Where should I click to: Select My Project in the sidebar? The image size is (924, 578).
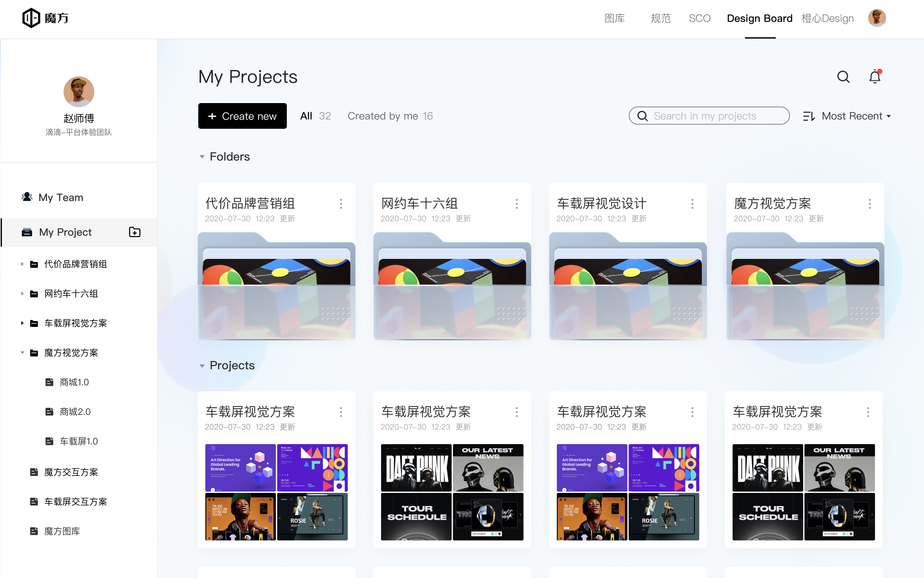[x=79, y=232]
